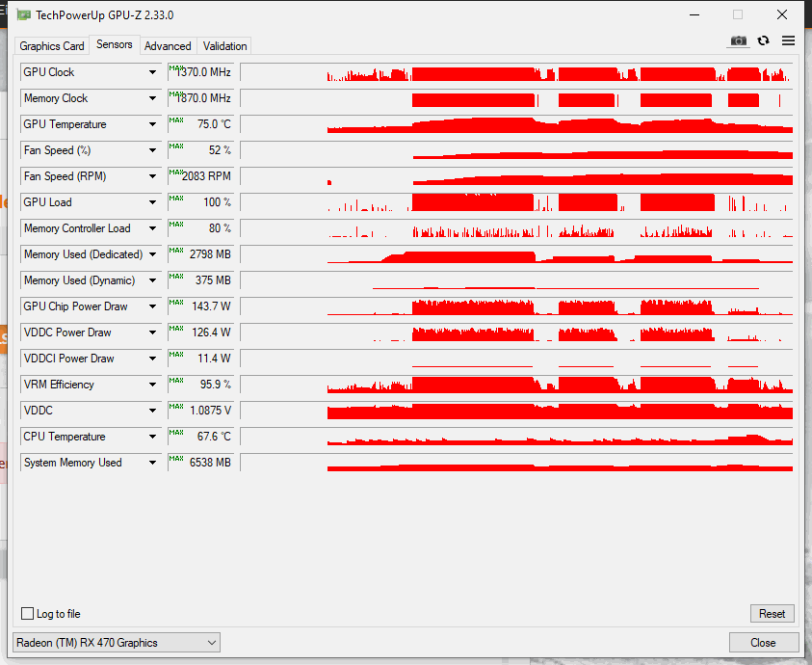The image size is (812, 665).
Task: Click the 1870.0 MHz Memory Clock value
Action: pyautogui.click(x=200, y=98)
